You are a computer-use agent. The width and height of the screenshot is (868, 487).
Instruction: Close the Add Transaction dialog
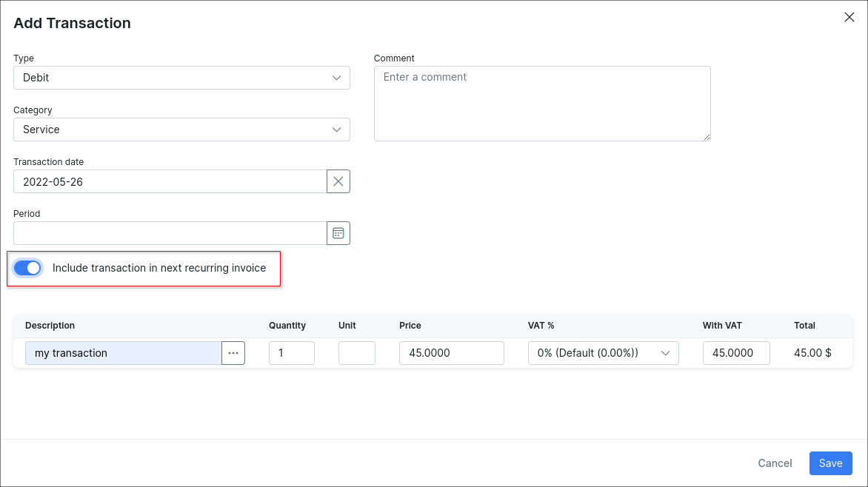(x=849, y=18)
